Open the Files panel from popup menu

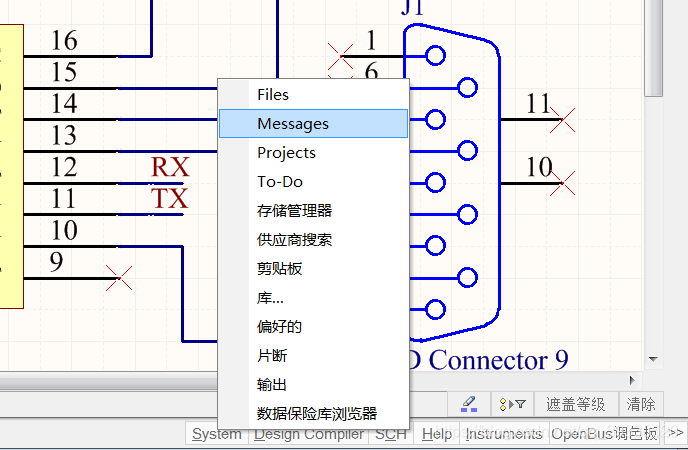313,95
